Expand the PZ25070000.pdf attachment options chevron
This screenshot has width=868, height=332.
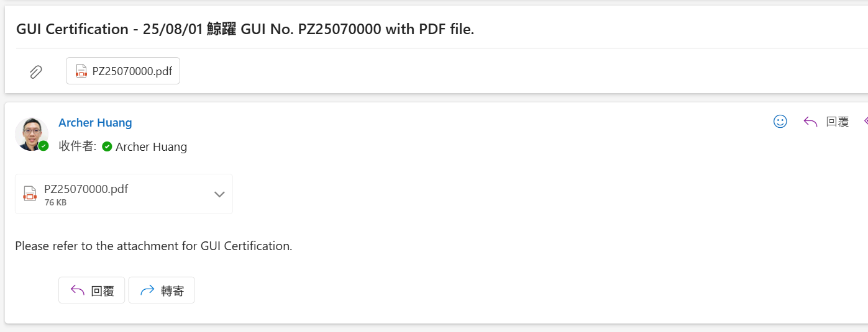[x=219, y=194]
